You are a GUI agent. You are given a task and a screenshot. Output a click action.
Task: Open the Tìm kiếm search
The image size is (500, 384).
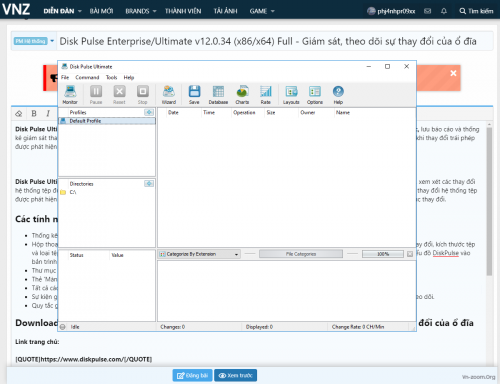pos(476,11)
